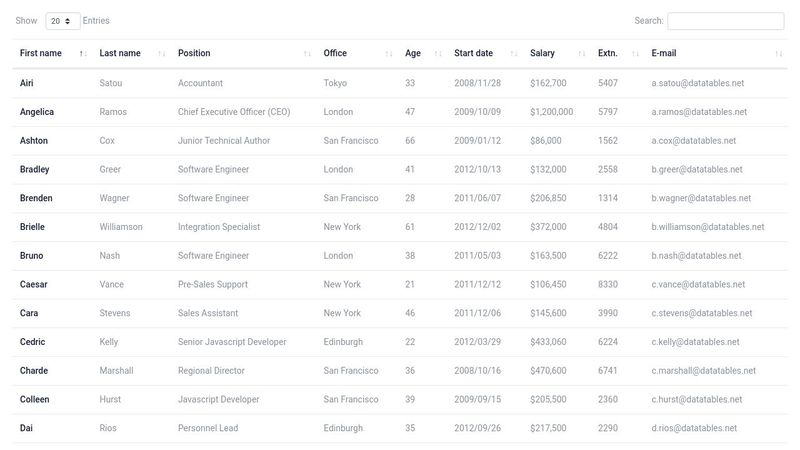Image resolution: width=800 pixels, height=450 pixels.
Task: Click sort arrows icon beside Extn.
Action: 635,53
